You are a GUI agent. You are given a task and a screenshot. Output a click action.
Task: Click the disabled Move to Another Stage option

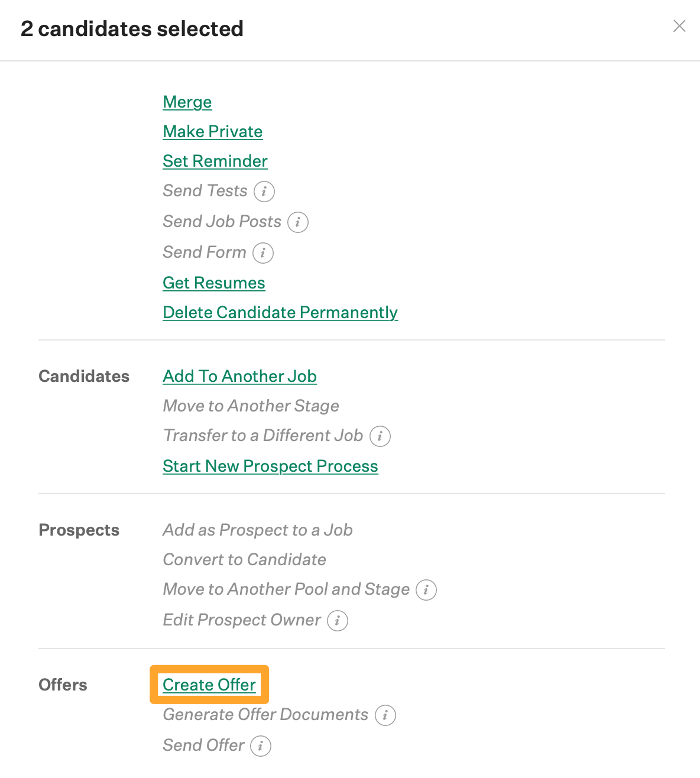[251, 406]
